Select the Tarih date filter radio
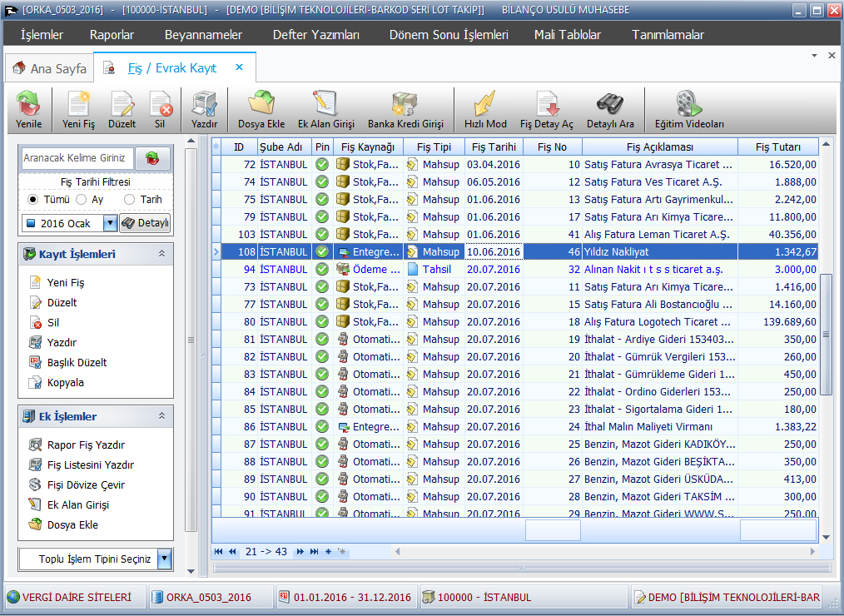Viewport: 844px width, 616px height. (x=129, y=199)
